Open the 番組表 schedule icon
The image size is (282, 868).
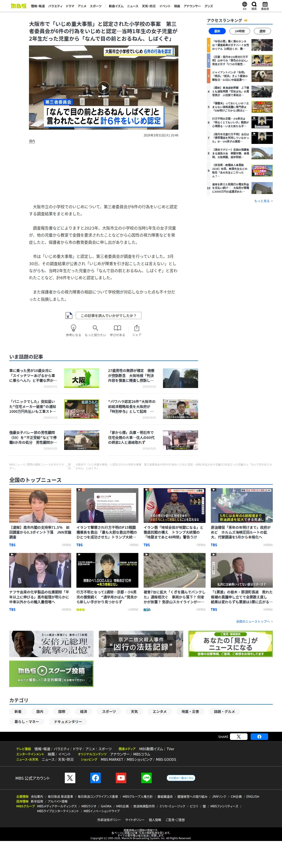click(x=265, y=6)
